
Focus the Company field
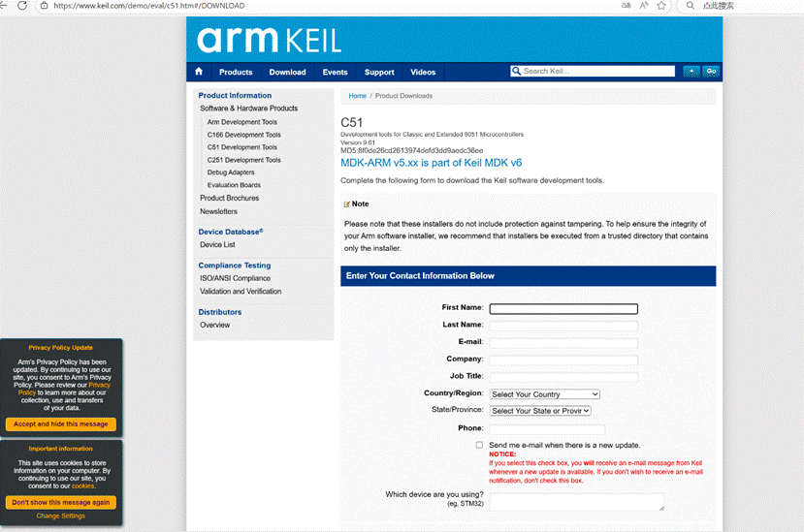(563, 360)
